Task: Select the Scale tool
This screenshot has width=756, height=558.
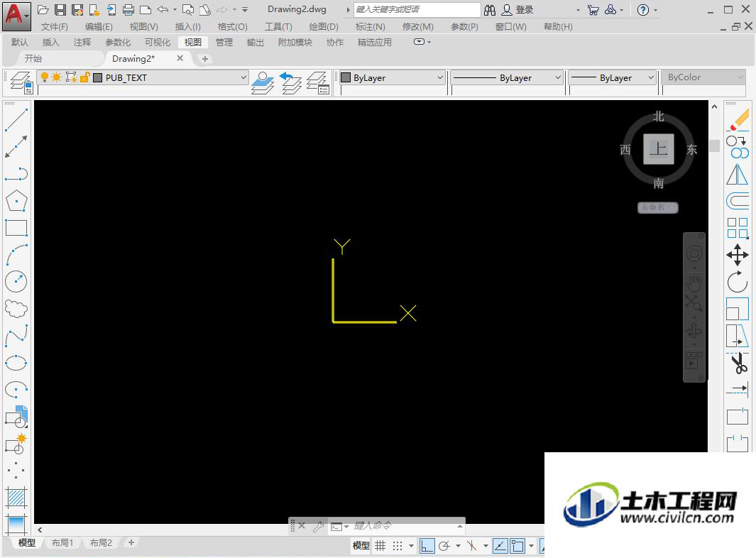Action: (x=738, y=309)
